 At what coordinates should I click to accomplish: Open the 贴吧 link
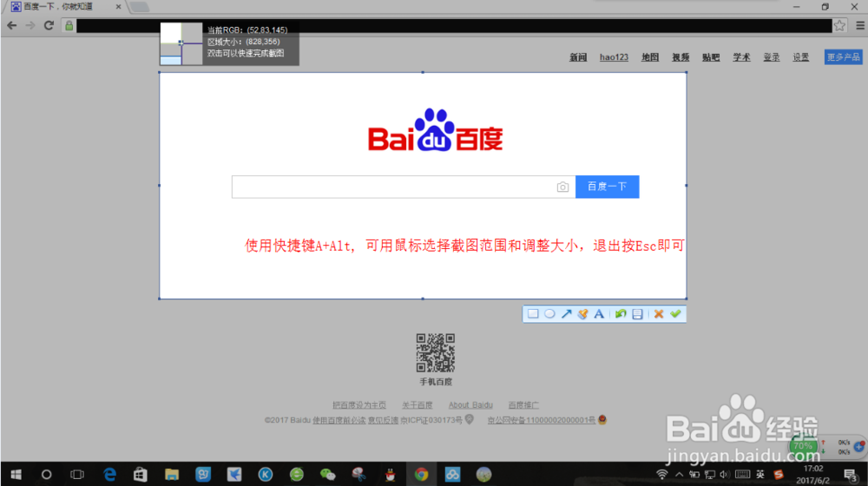point(711,57)
